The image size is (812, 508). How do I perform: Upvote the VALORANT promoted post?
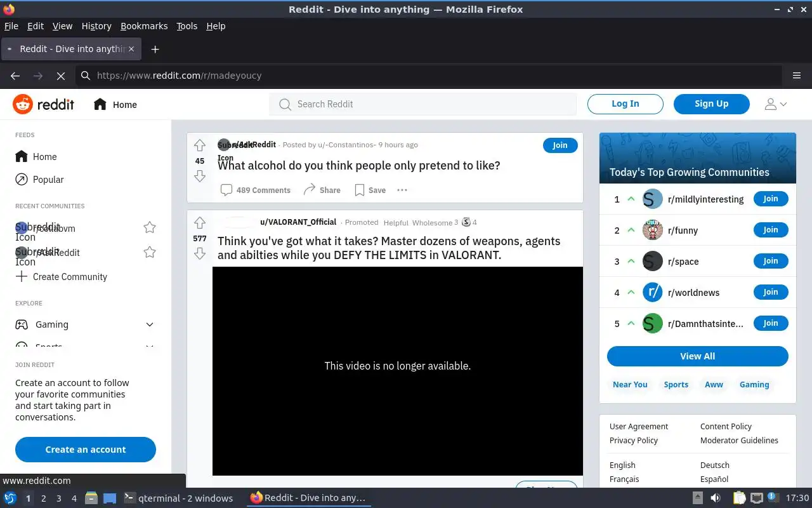[200, 223]
